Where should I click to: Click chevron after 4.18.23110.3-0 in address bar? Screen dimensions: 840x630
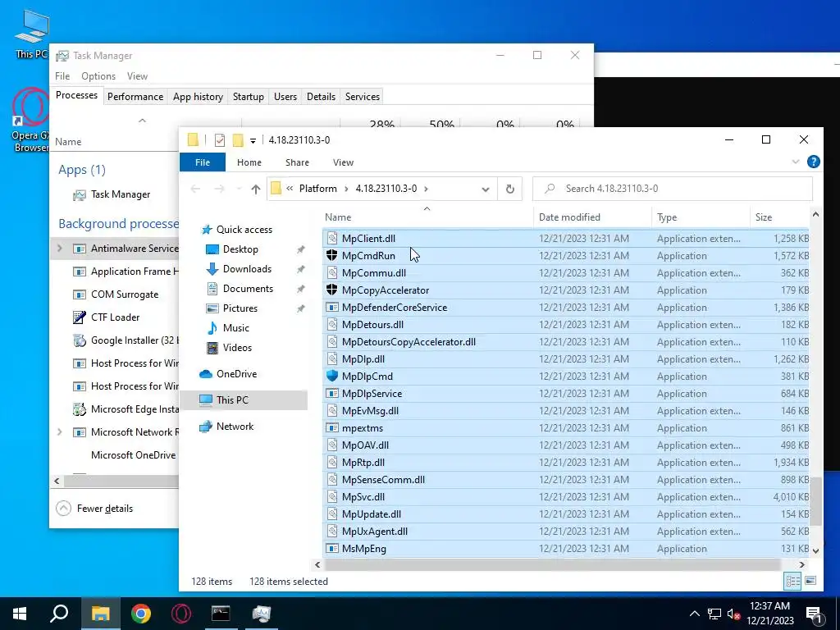pyautogui.click(x=426, y=189)
